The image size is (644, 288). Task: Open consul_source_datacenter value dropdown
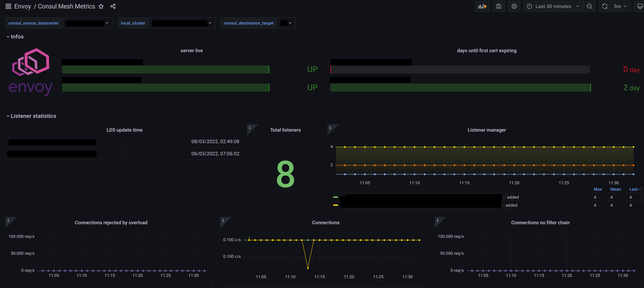tap(87, 23)
